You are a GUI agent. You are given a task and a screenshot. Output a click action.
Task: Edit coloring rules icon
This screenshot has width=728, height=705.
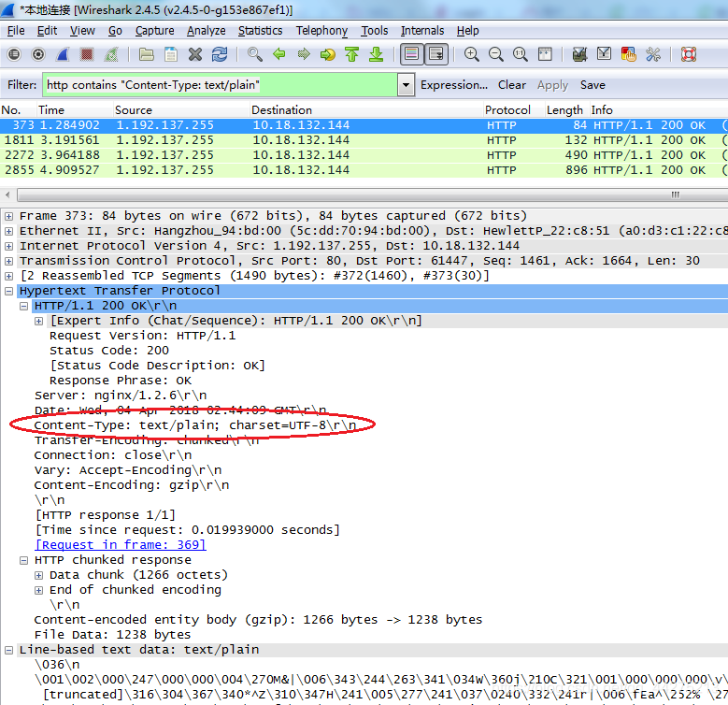[x=628, y=54]
